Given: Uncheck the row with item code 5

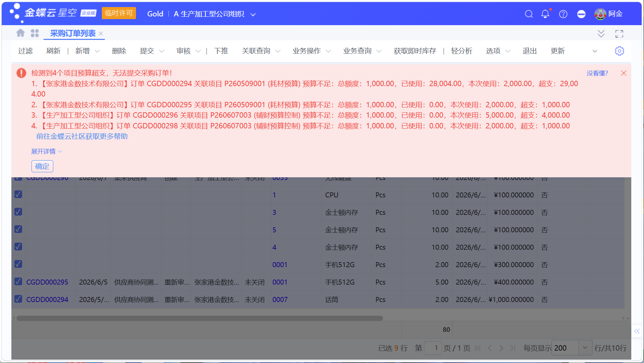Looking at the screenshot, I should click(18, 229).
